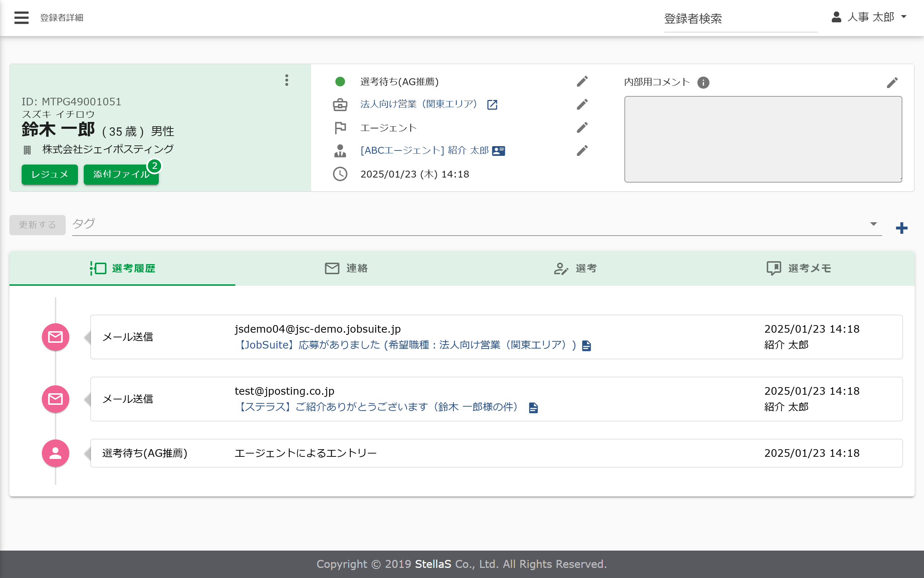Click the mail timeline icon for jsdemo04 entry
The image size is (924, 578).
56,337
